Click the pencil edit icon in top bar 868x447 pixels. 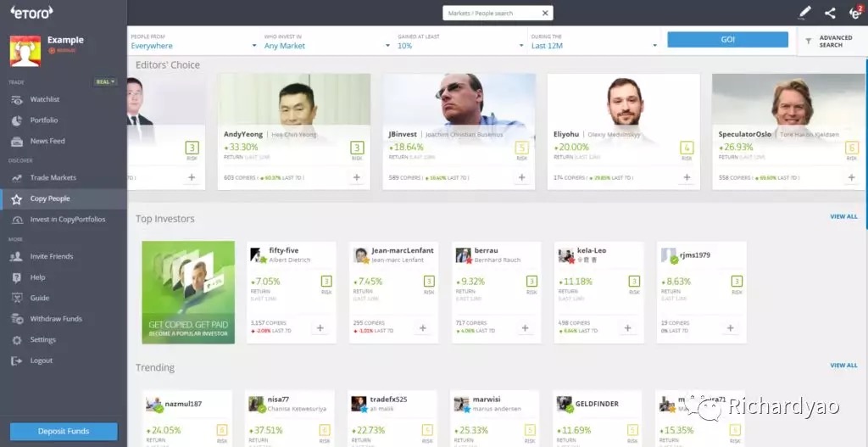coord(804,13)
